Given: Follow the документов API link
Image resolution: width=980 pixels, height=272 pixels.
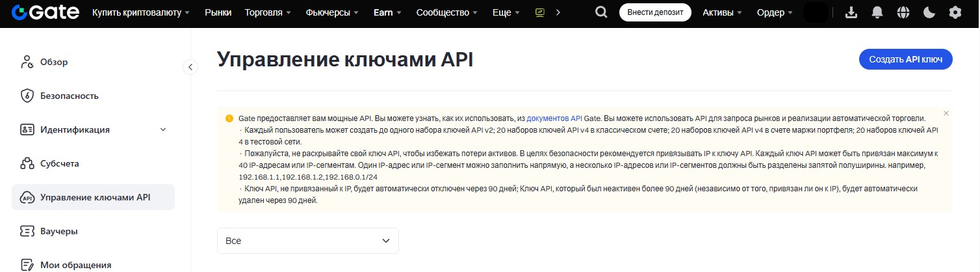Looking at the screenshot, I should point(554,118).
